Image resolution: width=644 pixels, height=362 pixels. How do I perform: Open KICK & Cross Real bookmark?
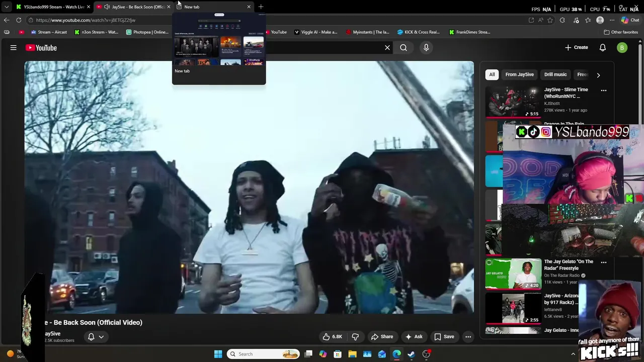pyautogui.click(x=419, y=32)
